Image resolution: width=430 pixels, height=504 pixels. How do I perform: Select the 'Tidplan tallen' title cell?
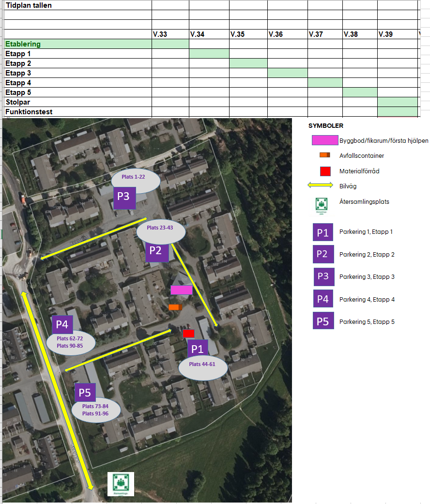(x=77, y=5)
